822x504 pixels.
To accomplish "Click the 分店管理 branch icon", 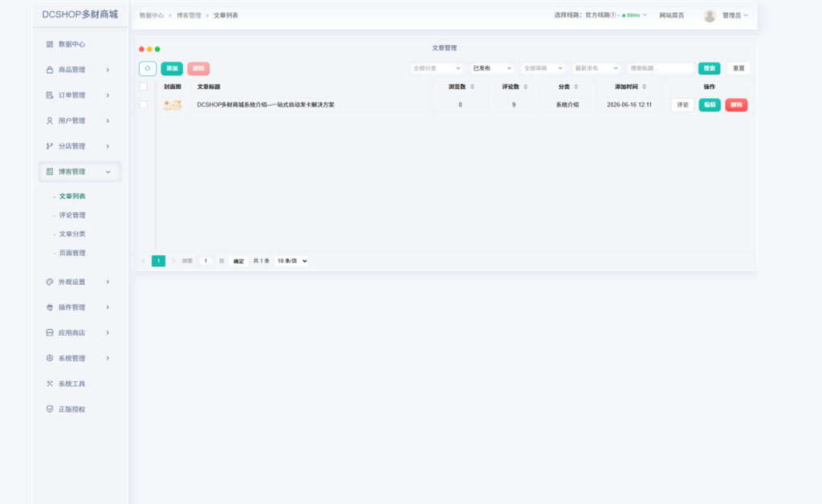I will point(50,146).
